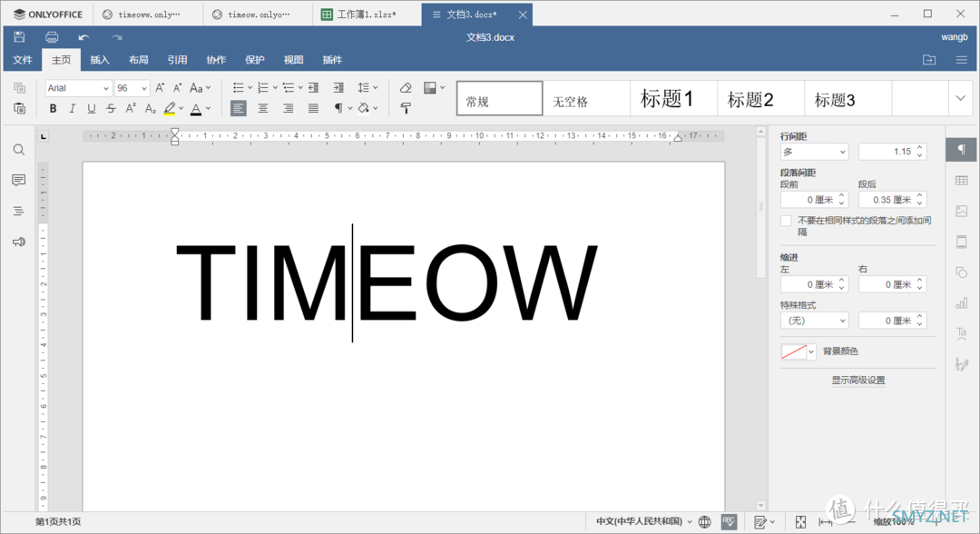Viewport: 980px width, 534px height.
Task: Expand numbered list options
Action: (275, 87)
